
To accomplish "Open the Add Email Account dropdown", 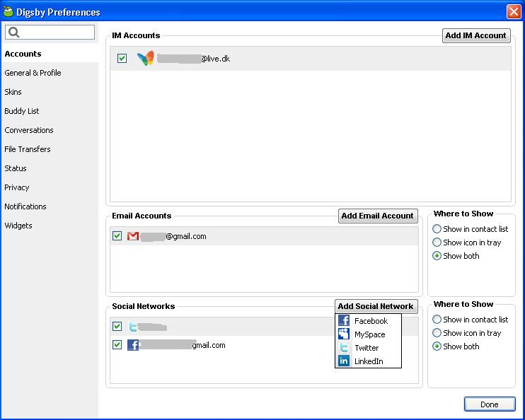I will click(377, 216).
